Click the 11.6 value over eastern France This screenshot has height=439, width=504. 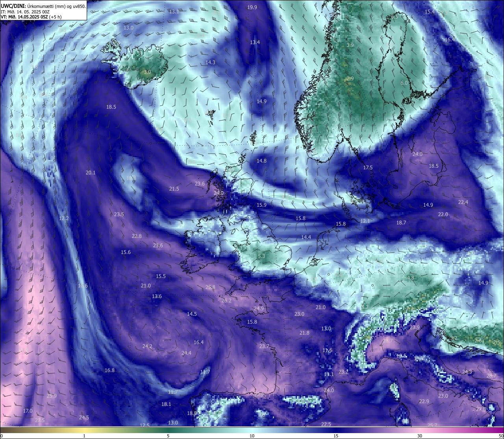point(327,350)
